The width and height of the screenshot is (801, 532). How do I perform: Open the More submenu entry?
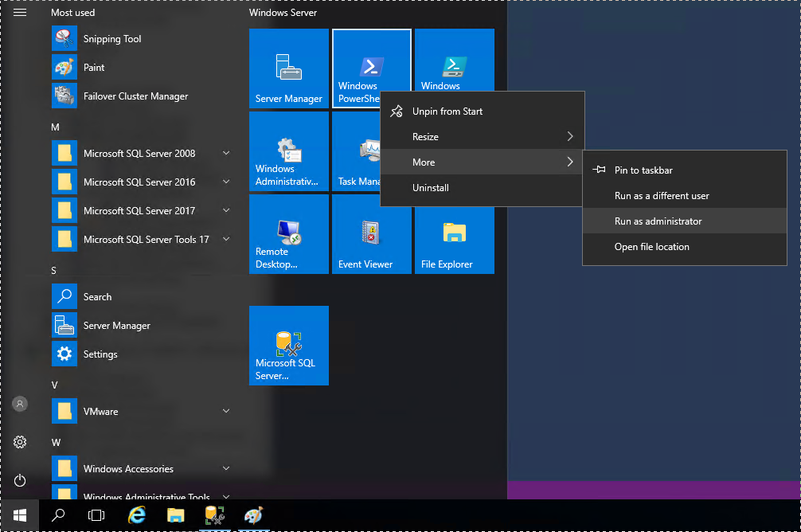coord(483,162)
